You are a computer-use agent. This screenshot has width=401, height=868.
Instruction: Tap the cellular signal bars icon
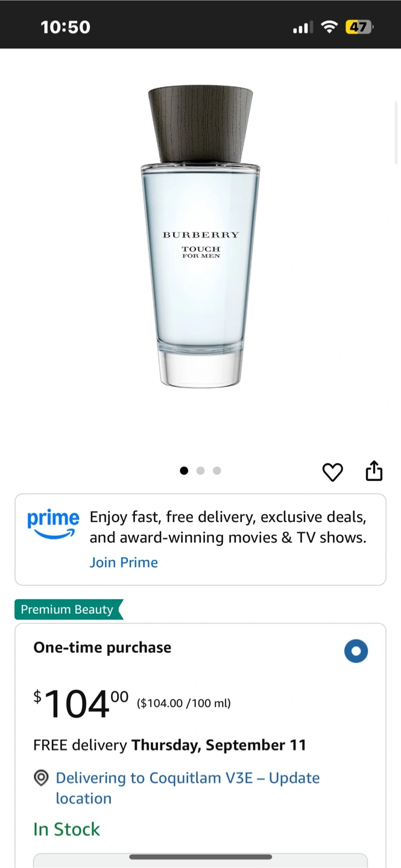coord(302,27)
